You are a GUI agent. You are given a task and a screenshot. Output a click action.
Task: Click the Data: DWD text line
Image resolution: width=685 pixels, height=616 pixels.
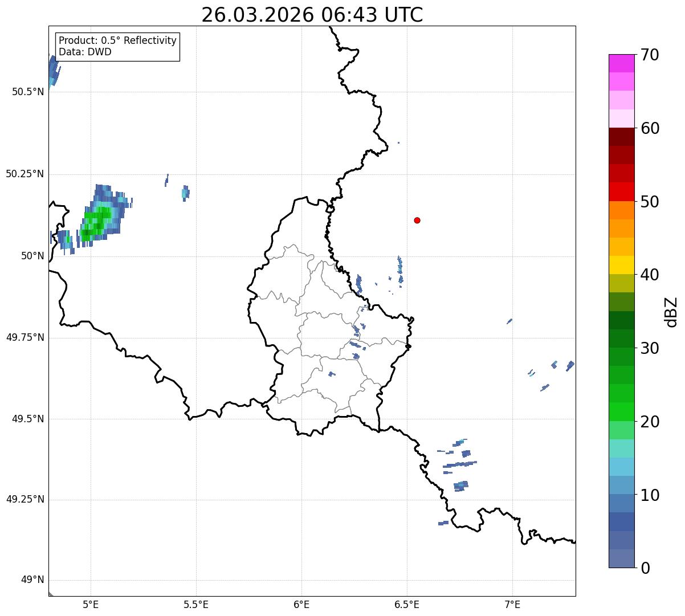click(x=85, y=52)
